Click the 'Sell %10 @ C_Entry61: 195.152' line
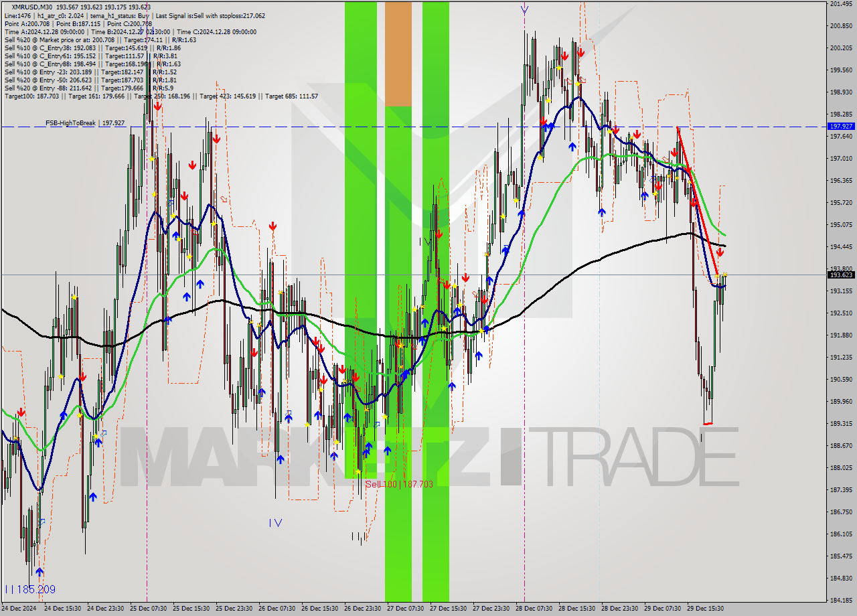Screen dimensions: 857x616 coord(91,56)
